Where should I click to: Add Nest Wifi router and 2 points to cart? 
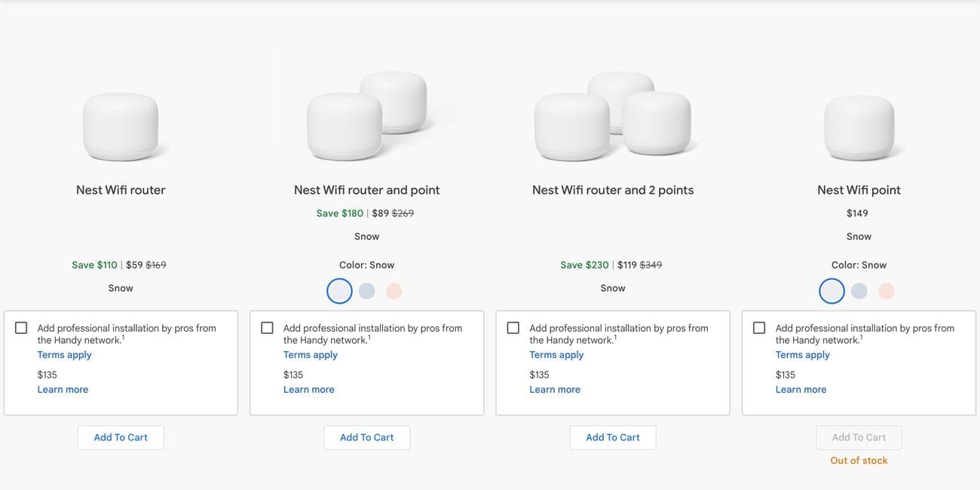613,437
